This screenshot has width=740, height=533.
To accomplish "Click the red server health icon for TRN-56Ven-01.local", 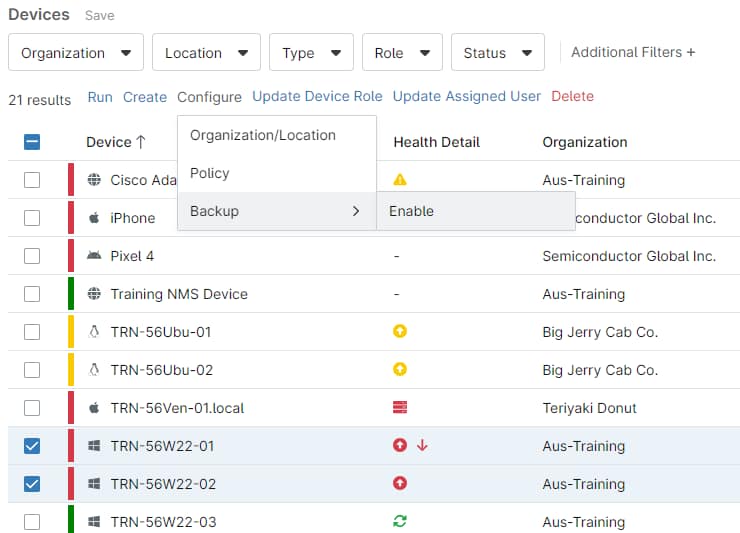I will tap(400, 408).
